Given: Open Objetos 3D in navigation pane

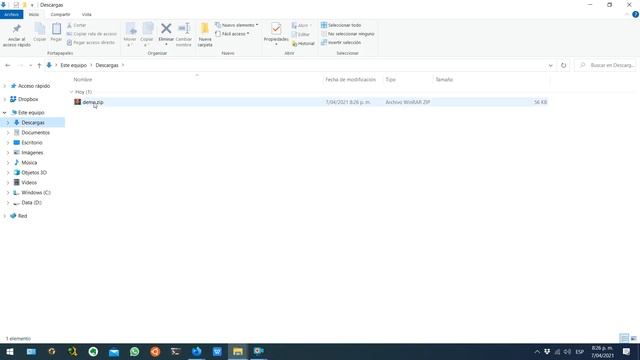Looking at the screenshot, I should (x=34, y=173).
